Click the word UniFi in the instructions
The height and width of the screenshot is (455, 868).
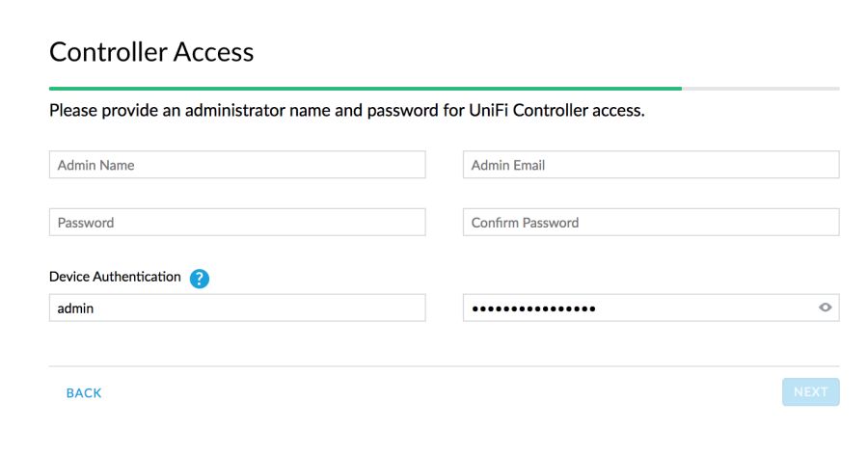coord(488,110)
